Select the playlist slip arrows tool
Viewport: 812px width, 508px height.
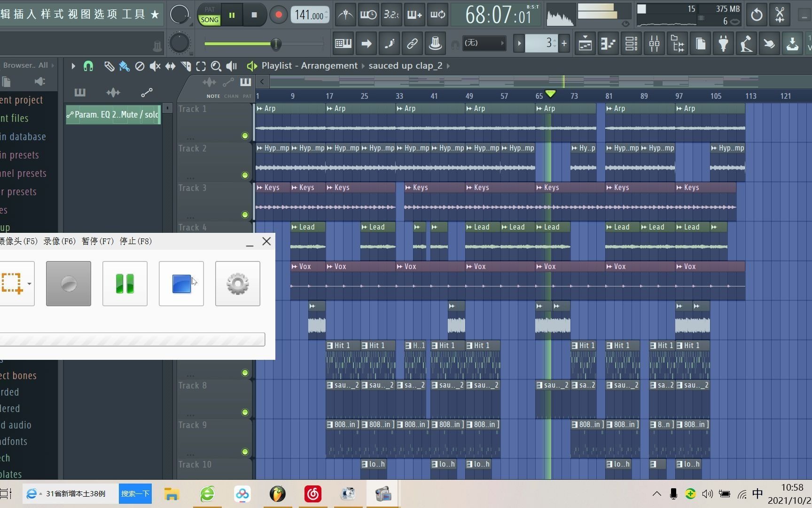pyautogui.click(x=170, y=66)
